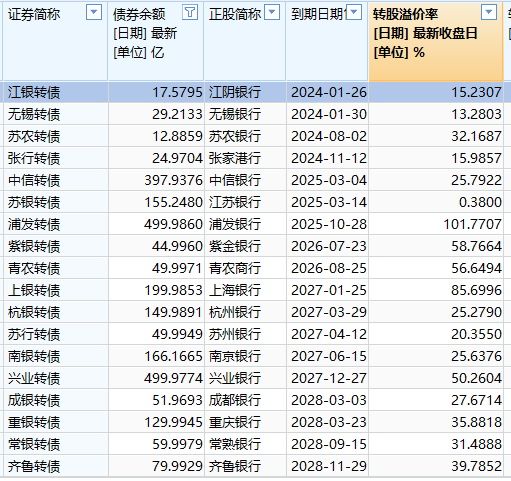Select the 苏银转债 cell
This screenshot has width=511, height=481.
[x=56, y=202]
